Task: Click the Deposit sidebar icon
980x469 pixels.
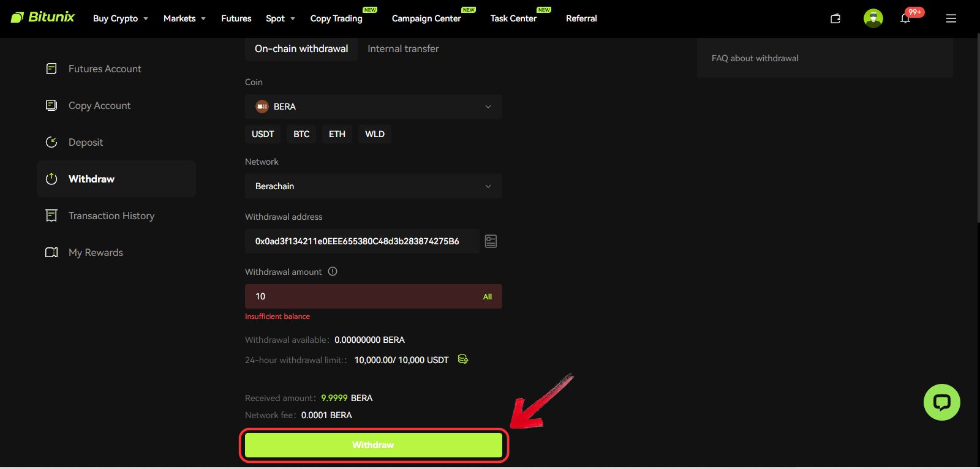Action: [x=51, y=142]
